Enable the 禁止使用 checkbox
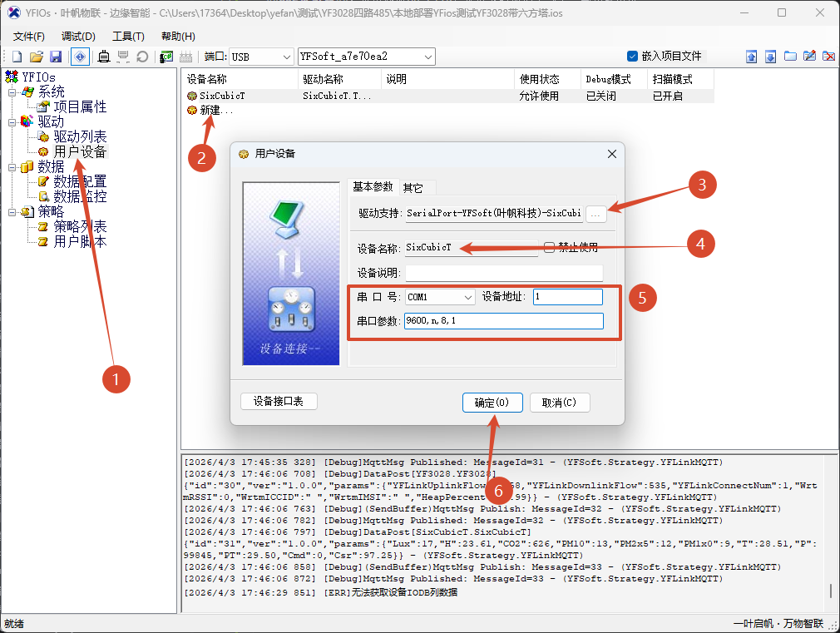This screenshot has height=633, width=840. (x=549, y=247)
